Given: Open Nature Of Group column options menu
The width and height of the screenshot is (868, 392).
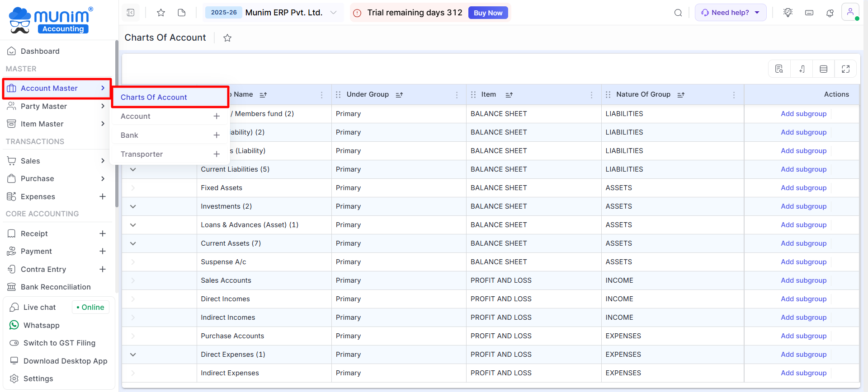Looking at the screenshot, I should (x=734, y=95).
